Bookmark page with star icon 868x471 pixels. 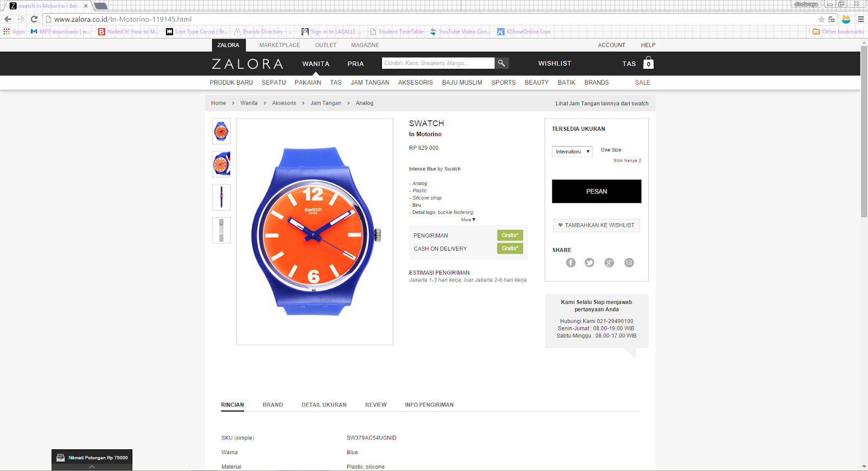click(821, 19)
